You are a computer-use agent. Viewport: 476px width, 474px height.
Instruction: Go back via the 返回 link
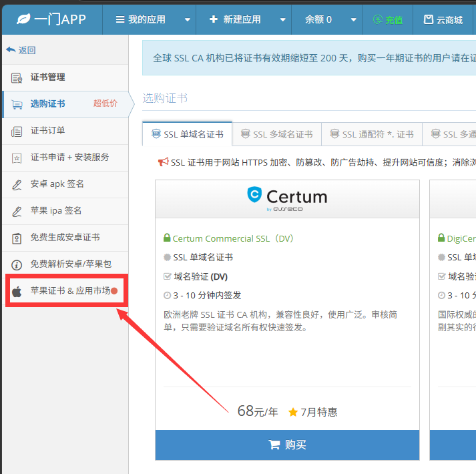coord(21,50)
